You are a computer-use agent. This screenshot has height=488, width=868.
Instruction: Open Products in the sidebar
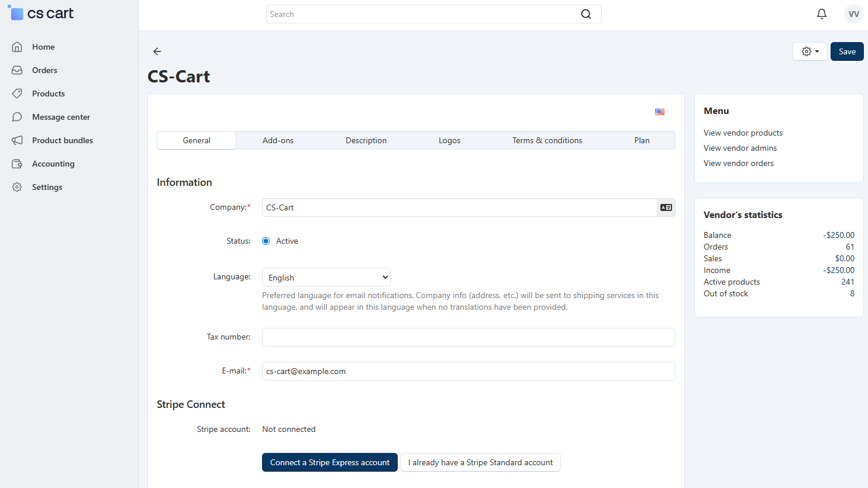[49, 94]
